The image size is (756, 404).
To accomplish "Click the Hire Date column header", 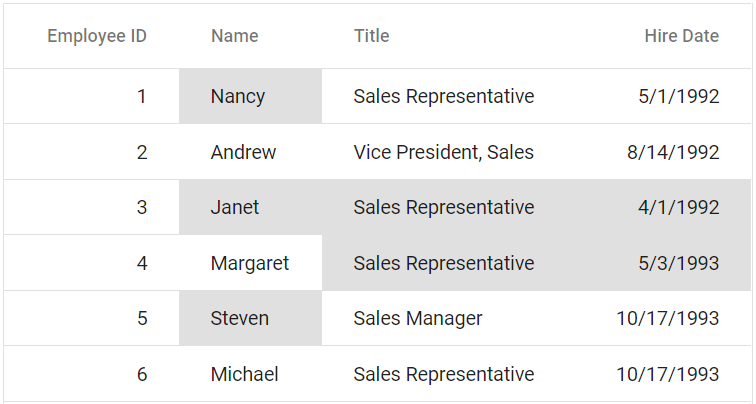I will pyautogui.click(x=681, y=36).
